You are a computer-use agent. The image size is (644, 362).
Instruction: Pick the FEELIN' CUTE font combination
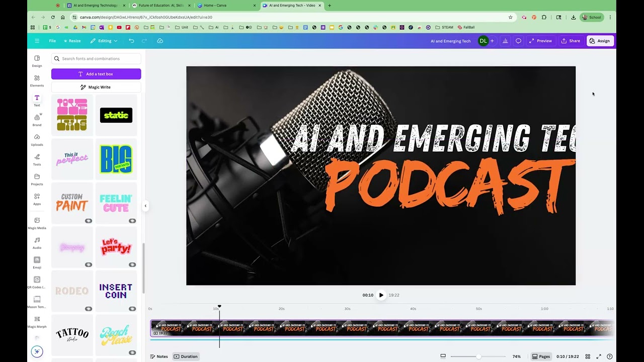click(x=116, y=203)
